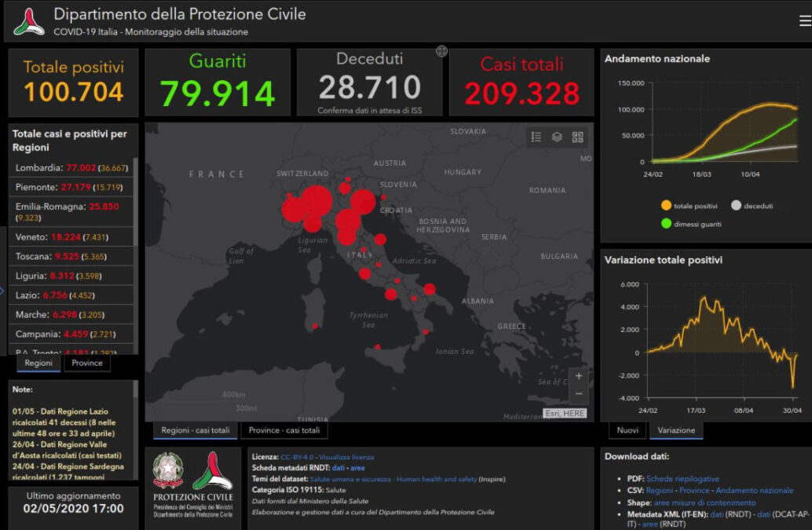Viewport: 812px width, 530px height.
Task: Open the Schede riepilogative PDF link
Action: [682, 478]
